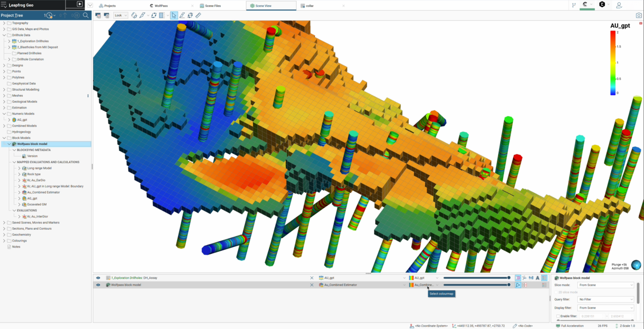Click the 'A' text display icon on drillholes row
644x329 pixels.
(538, 277)
